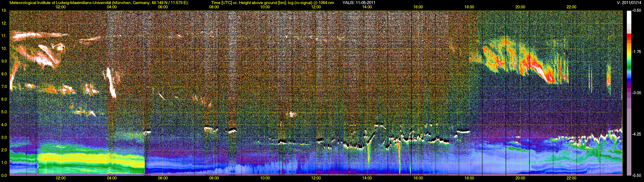Click the 12:00 label on the bottom time axis

click(316, 178)
